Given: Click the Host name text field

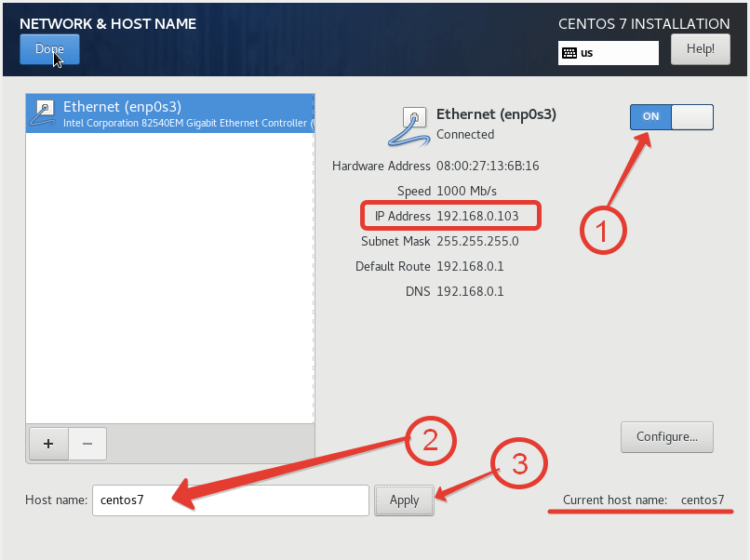Looking at the screenshot, I should point(230,500).
